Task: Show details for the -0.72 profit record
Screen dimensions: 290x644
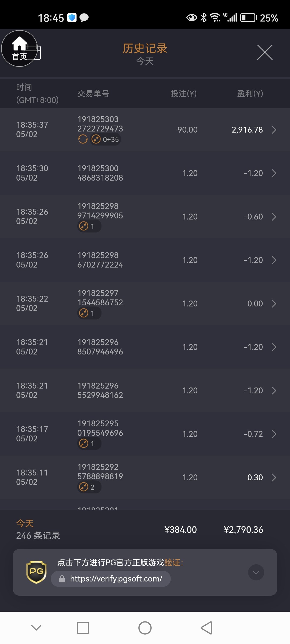Action: pyautogui.click(x=274, y=434)
